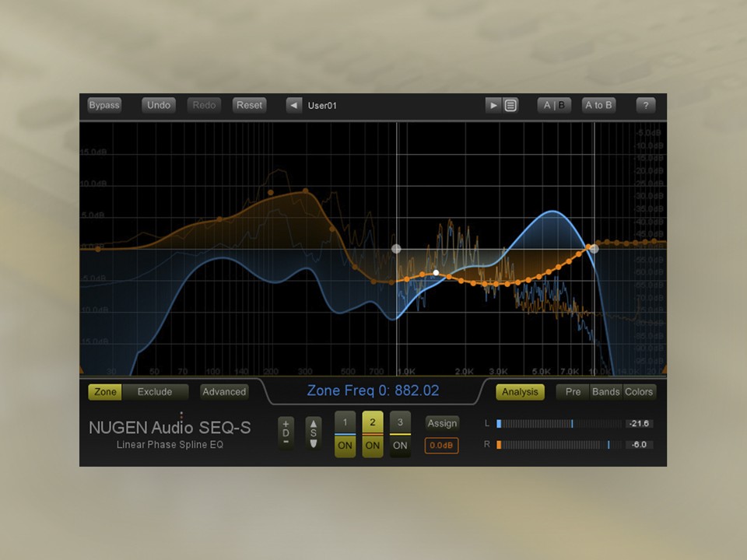Select the orange peak node near 300 Hz
Image resolution: width=747 pixels, height=560 pixels.
pyautogui.click(x=305, y=191)
